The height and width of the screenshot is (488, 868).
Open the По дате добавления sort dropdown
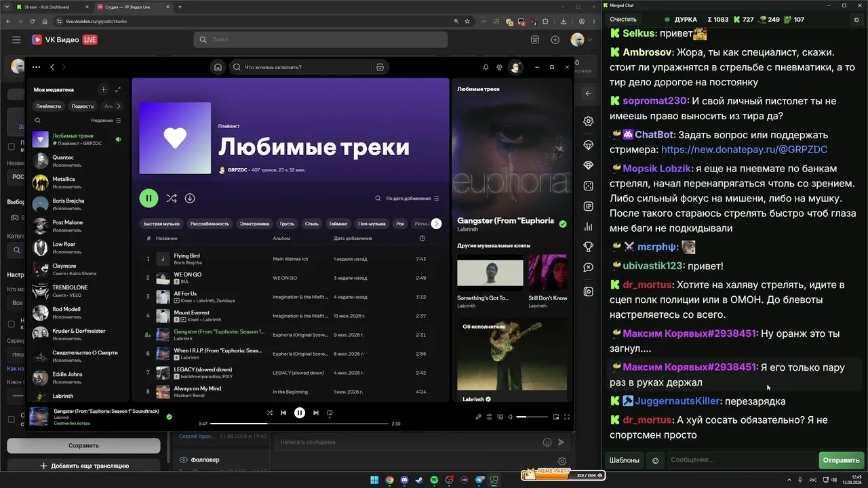[x=413, y=199]
